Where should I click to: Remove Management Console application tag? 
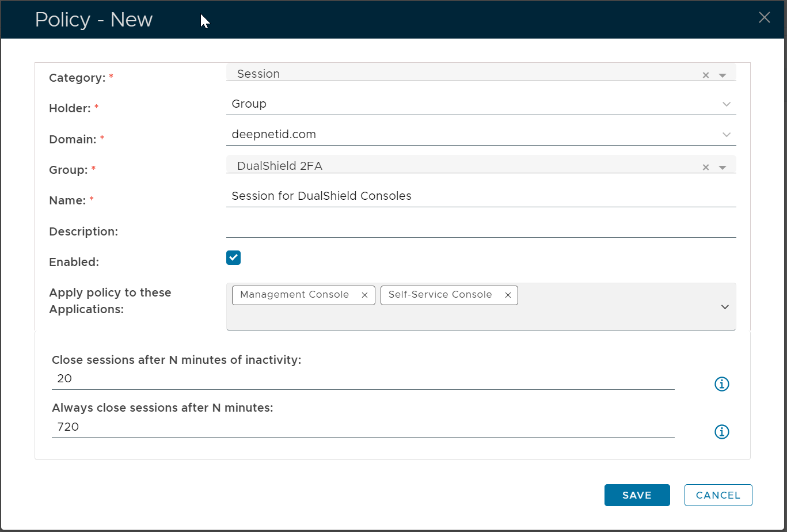(364, 295)
